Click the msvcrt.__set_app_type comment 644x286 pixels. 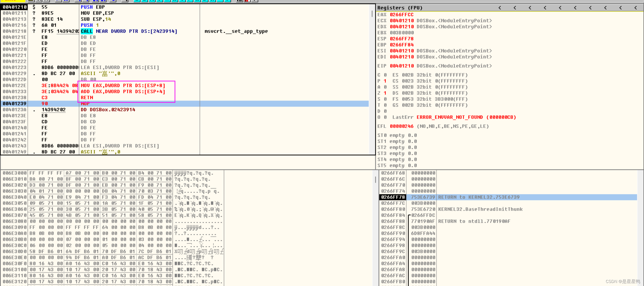[236, 31]
